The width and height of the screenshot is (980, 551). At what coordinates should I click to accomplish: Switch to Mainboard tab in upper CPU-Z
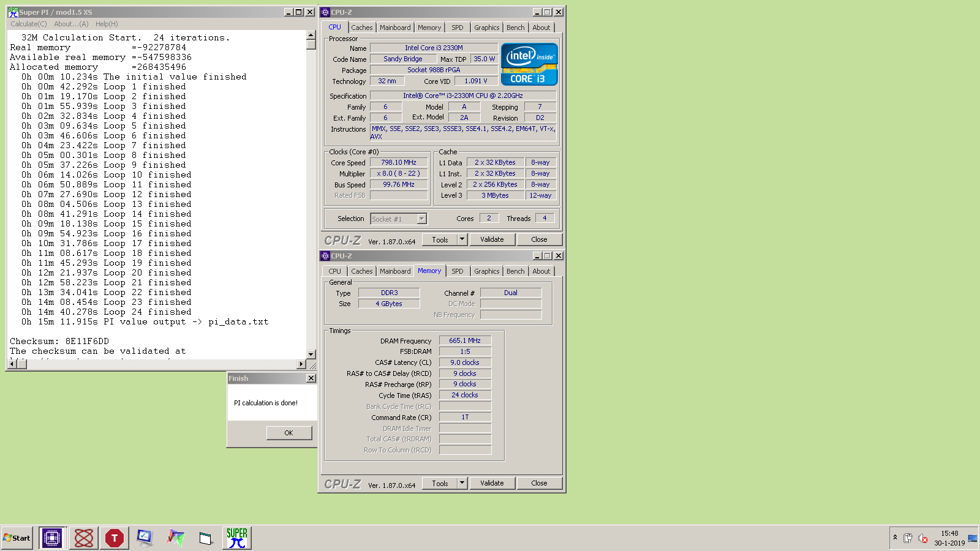pyautogui.click(x=395, y=28)
